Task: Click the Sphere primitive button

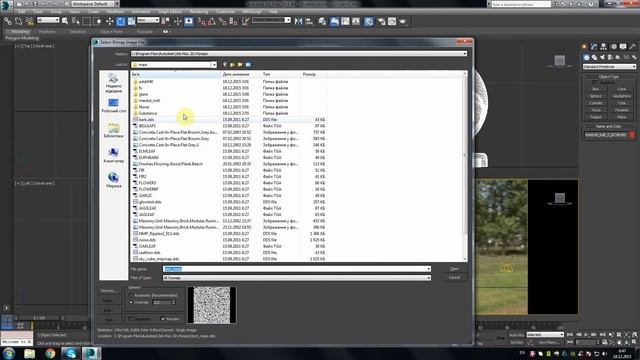Action: 596,96
